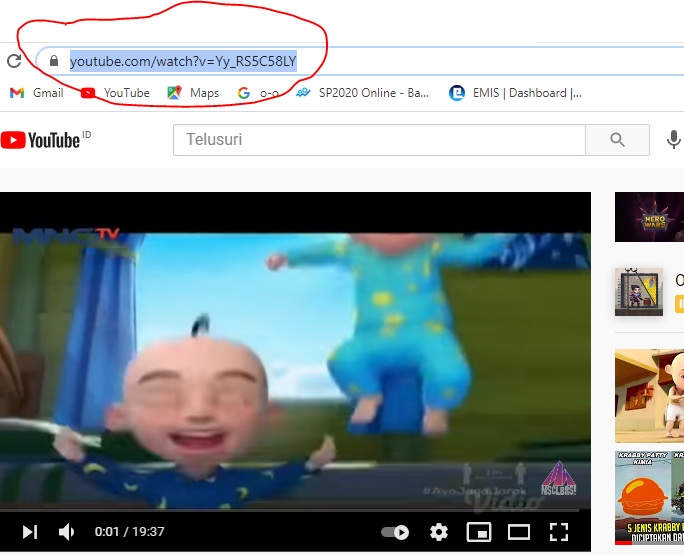Mute the video with speaker icon

[66, 532]
